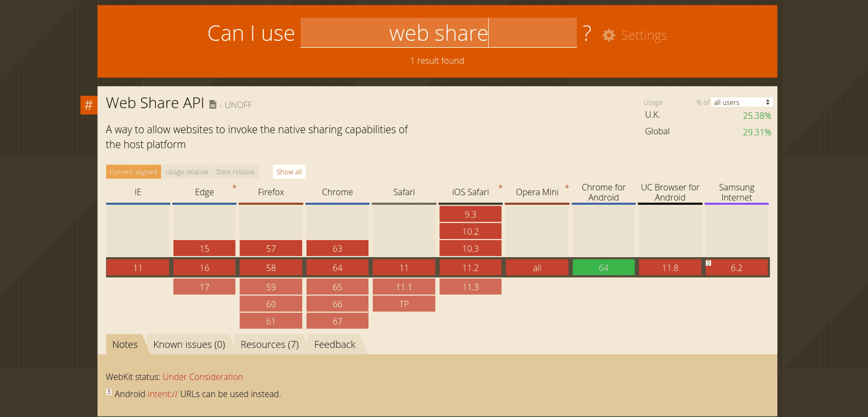Switch to Date relative view

point(236,172)
